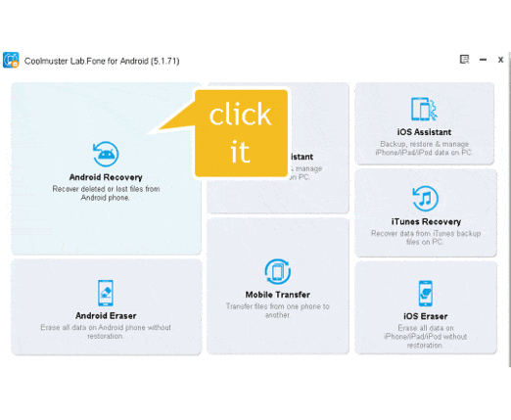Click the window title text Coolmuster Lab.Fone
Viewport: 511px width, 420px height.
(102, 61)
